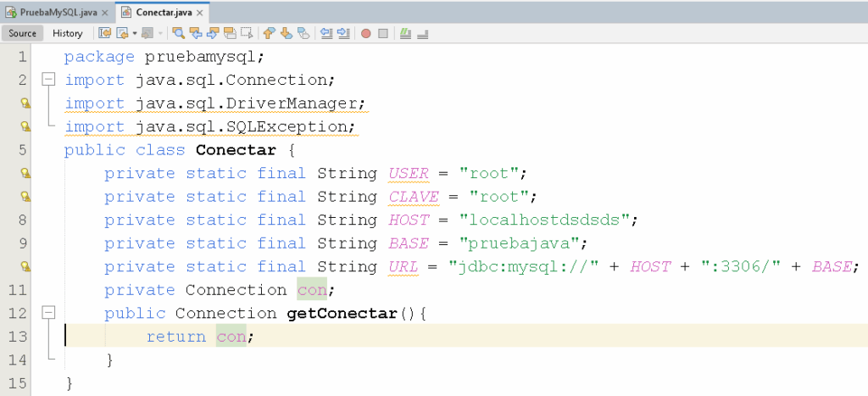The height and width of the screenshot is (396, 868).
Task: Start macro recording with red circle
Action: pos(366,33)
